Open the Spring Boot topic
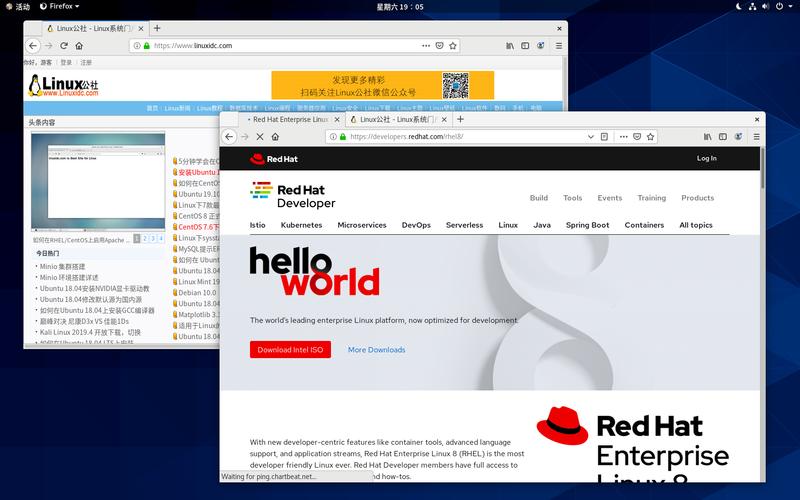 [x=587, y=224]
